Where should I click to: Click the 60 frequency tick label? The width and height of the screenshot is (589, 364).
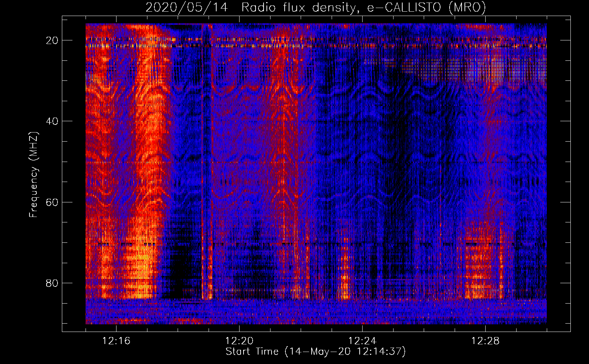tap(52, 202)
